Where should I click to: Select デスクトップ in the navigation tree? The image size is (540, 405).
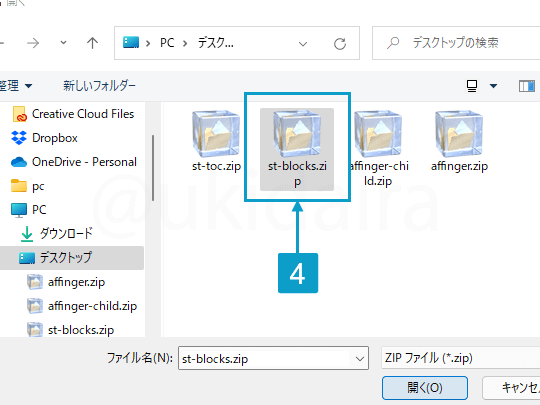[x=72, y=258]
